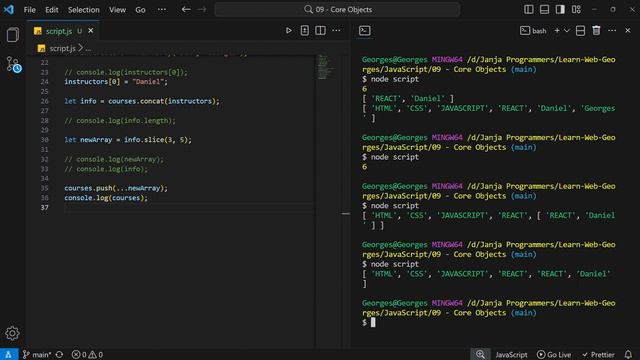Place cursor on line 37
The image size is (640, 360).
tap(189, 207)
